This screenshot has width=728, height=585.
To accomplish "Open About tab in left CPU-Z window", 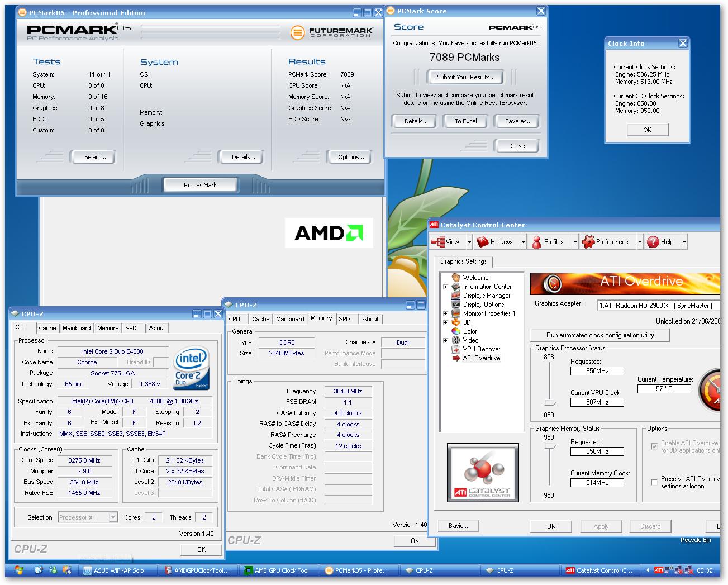I will pos(157,328).
